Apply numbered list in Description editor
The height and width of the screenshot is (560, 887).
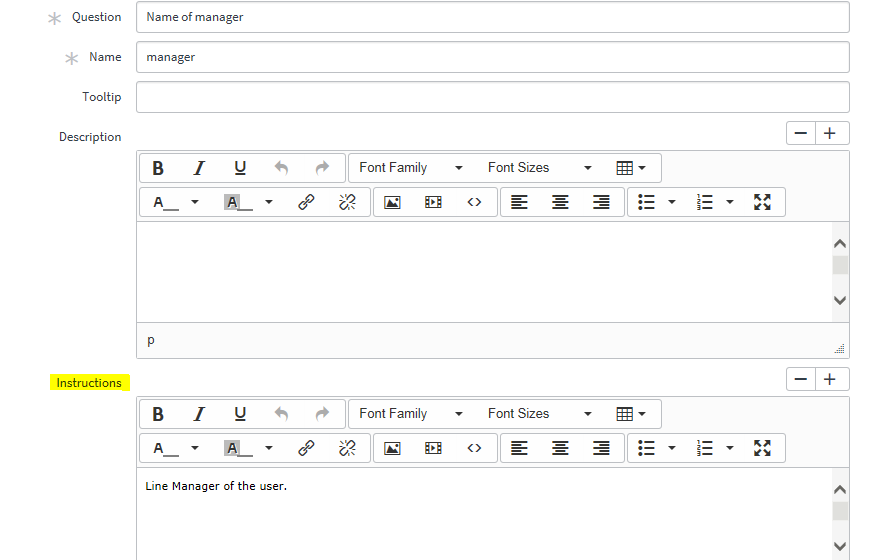click(704, 202)
